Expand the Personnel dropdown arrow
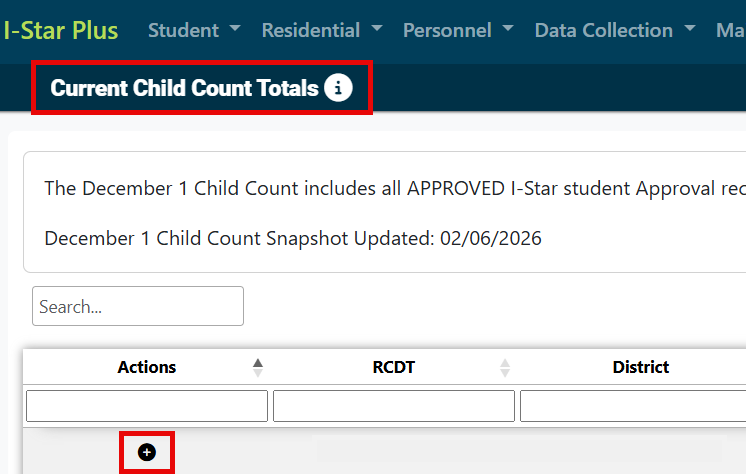The image size is (746, 474). click(507, 30)
